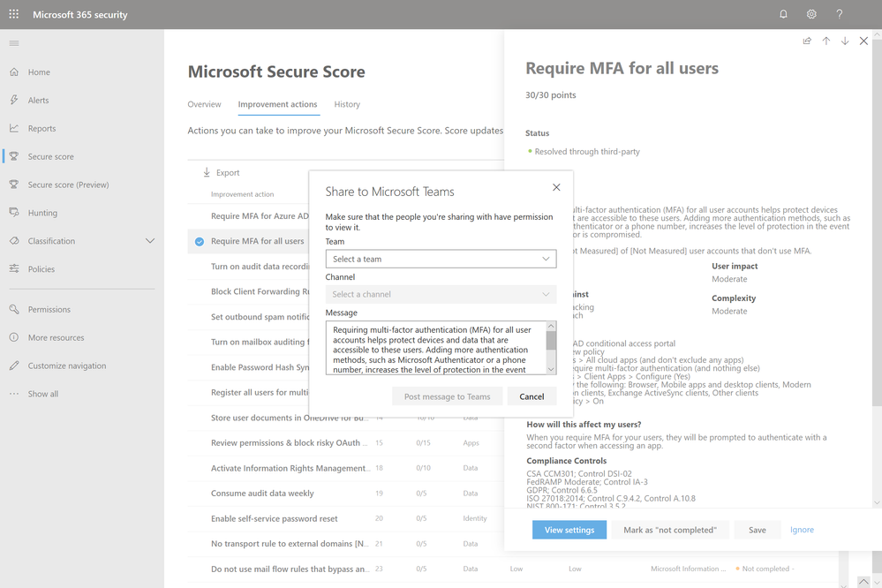Select No transport rule to external domains row

click(x=345, y=544)
